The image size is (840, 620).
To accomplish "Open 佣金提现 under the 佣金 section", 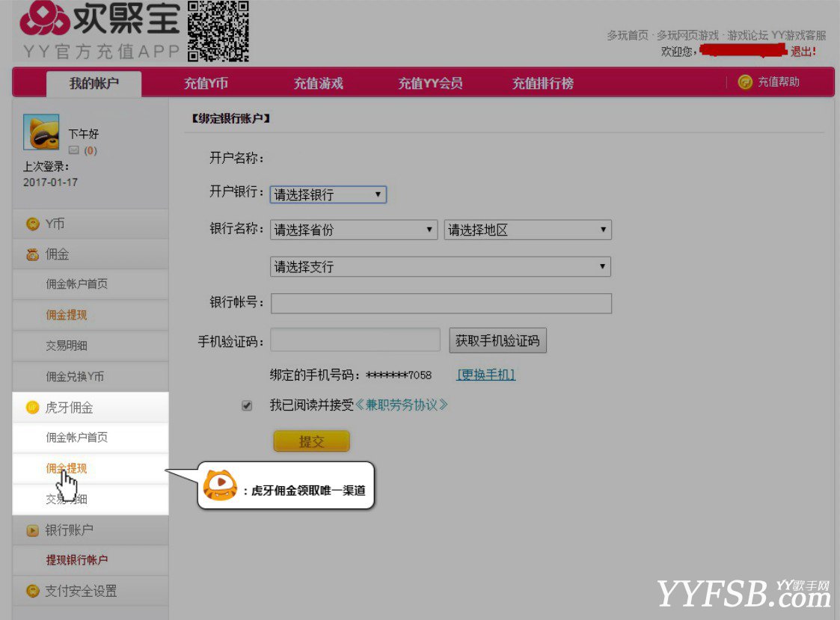I will pos(67,315).
